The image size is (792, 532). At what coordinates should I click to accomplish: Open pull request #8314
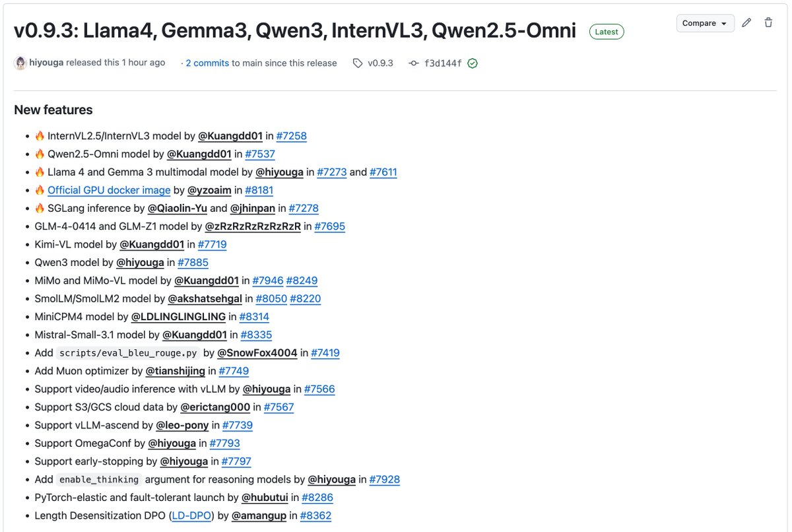(254, 317)
